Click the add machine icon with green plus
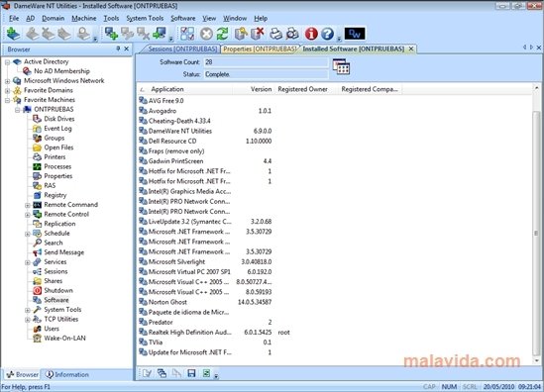This screenshot has width=544, height=392. coord(111,34)
